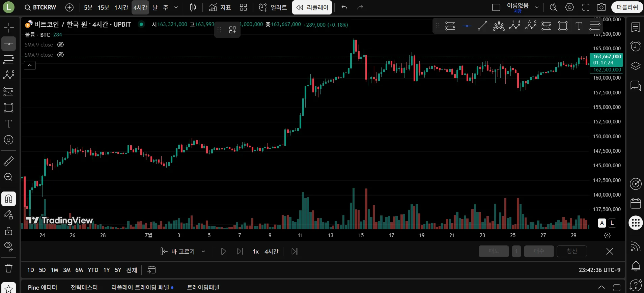
Task: Change the replay interval 4시간
Action: 272,252
